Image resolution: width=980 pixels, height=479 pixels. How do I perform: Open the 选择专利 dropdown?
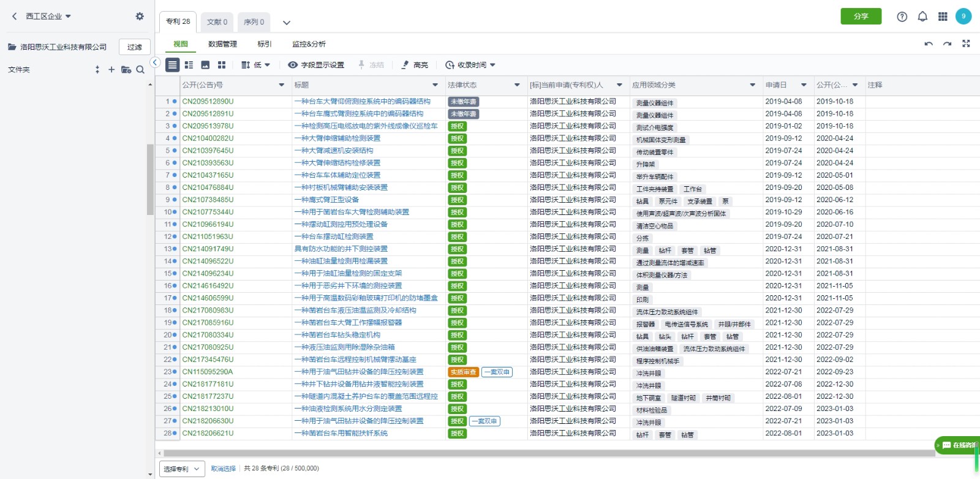click(x=182, y=469)
